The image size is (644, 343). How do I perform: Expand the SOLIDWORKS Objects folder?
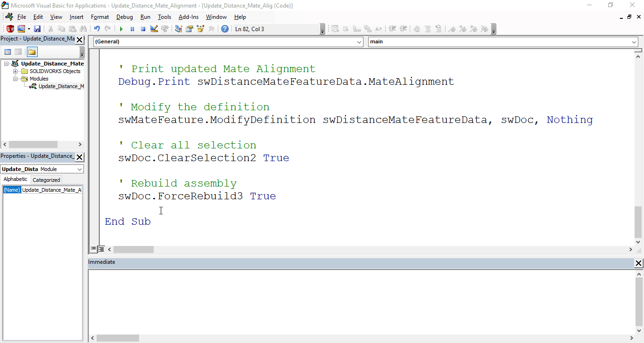click(15, 71)
